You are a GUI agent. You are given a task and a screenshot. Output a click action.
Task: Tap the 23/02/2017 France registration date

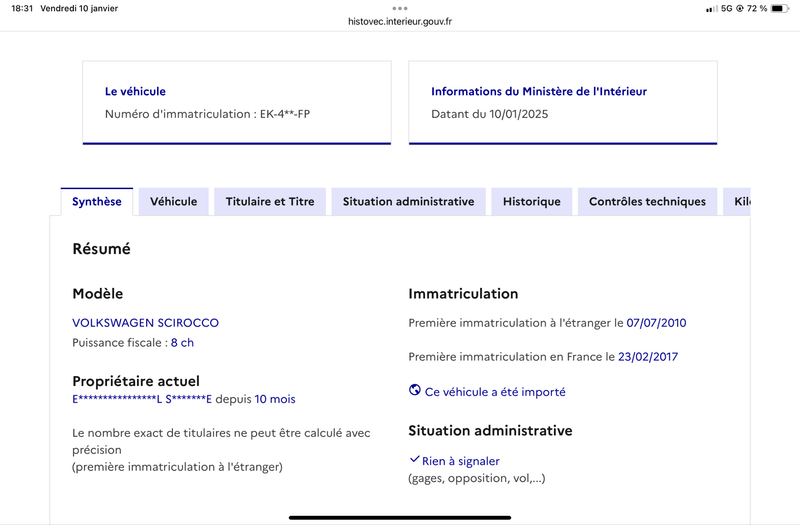coord(648,357)
